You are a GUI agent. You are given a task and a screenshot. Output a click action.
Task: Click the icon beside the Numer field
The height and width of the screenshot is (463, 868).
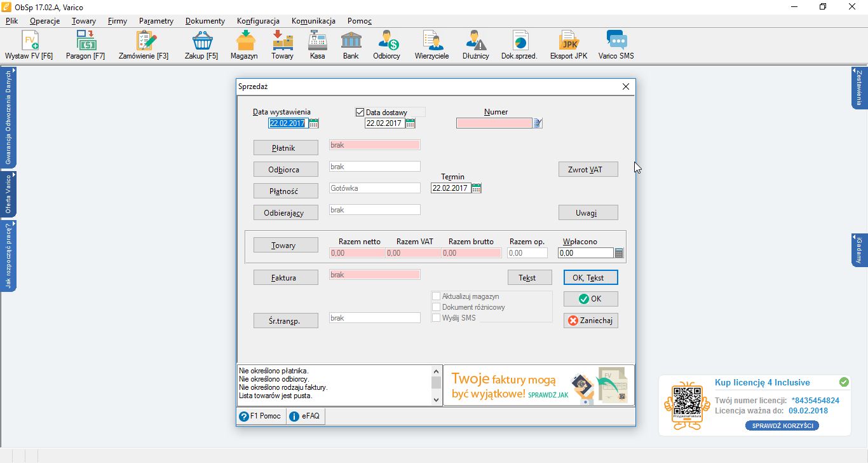point(538,123)
